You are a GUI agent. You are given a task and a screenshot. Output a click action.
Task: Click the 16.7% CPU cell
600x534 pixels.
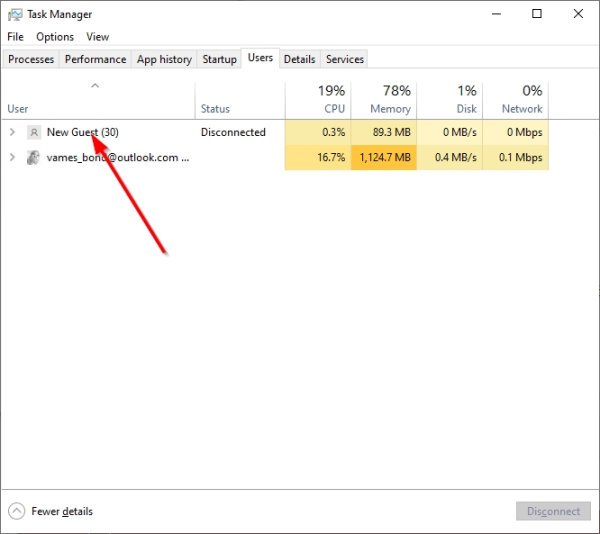[318, 157]
